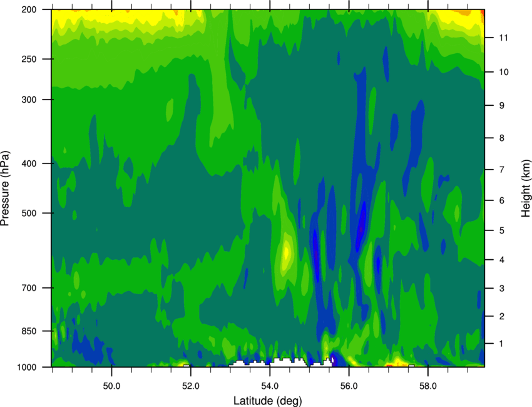
Task: Click the Height (km) axis title
Action: coord(526,188)
